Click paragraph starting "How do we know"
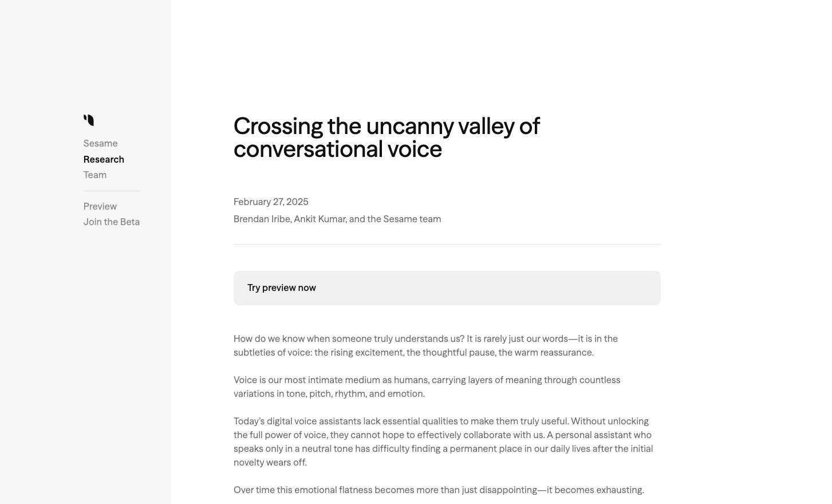This screenshot has width=832, height=504. point(425,346)
